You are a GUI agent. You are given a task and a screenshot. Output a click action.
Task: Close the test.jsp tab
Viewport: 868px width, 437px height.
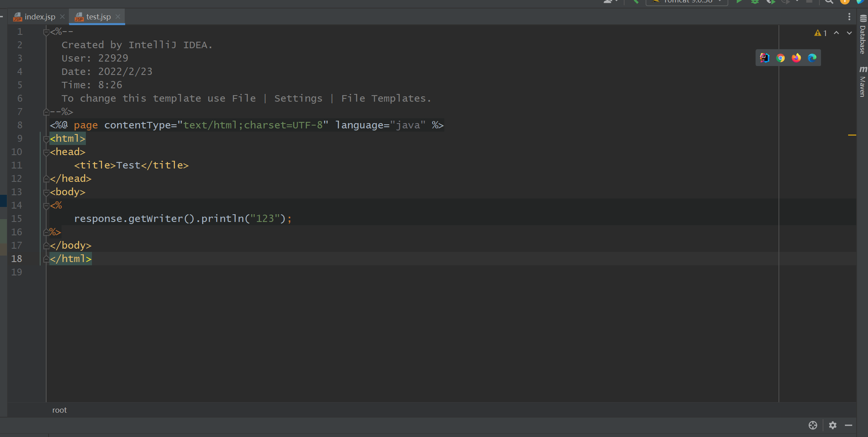pos(118,17)
